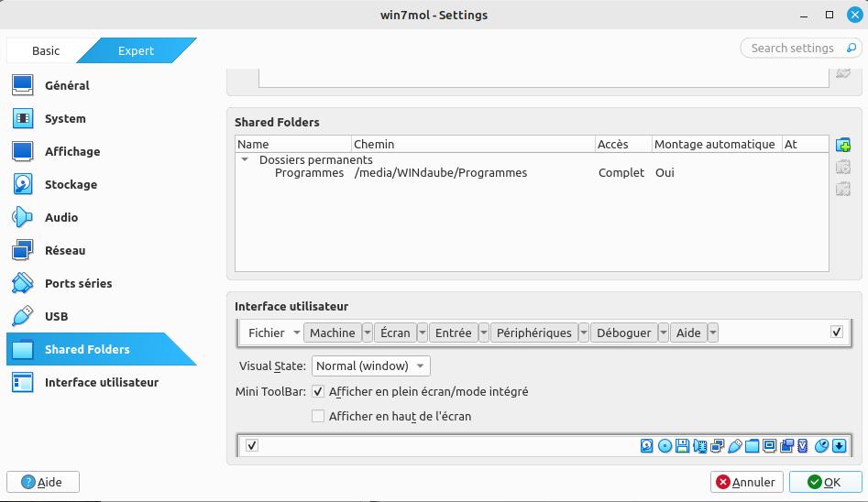Collapse the 'Dossiers permanents' tree node
This screenshot has width=868, height=502.
[x=245, y=159]
